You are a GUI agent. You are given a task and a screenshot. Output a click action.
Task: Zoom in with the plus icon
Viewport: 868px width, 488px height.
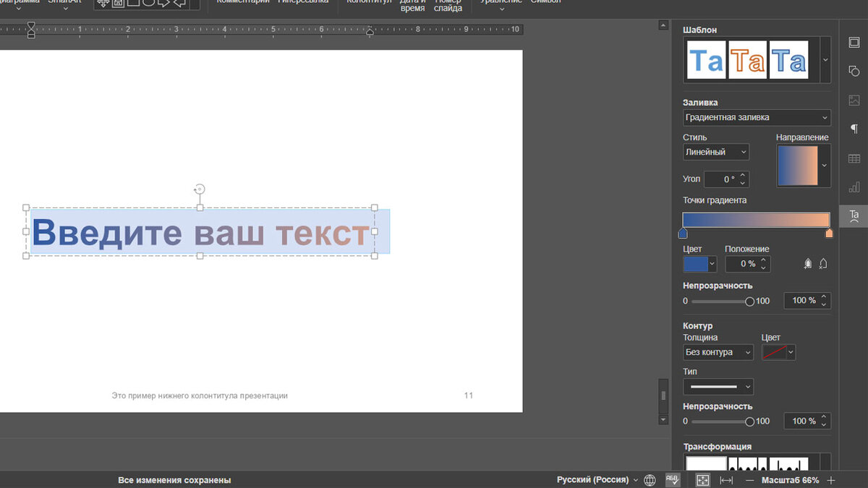(831, 480)
